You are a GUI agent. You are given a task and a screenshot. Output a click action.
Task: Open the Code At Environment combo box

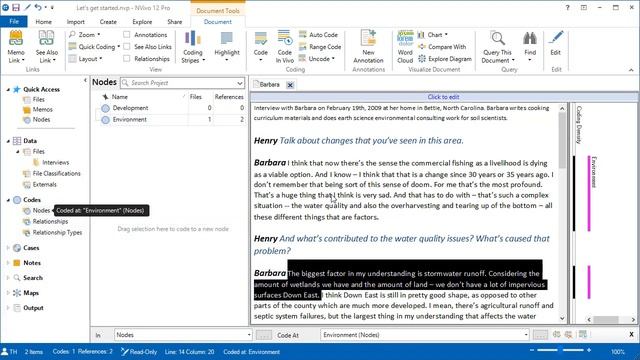[x=424, y=335]
